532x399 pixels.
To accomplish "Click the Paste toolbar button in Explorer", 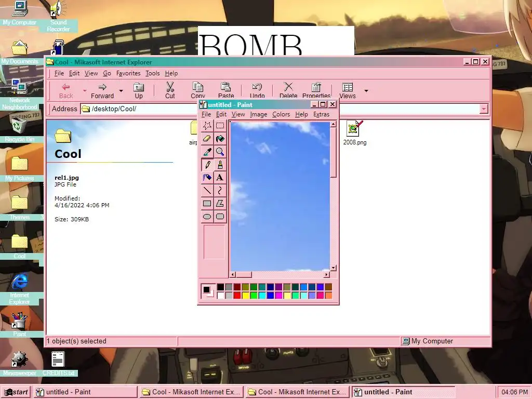I will [x=226, y=90].
